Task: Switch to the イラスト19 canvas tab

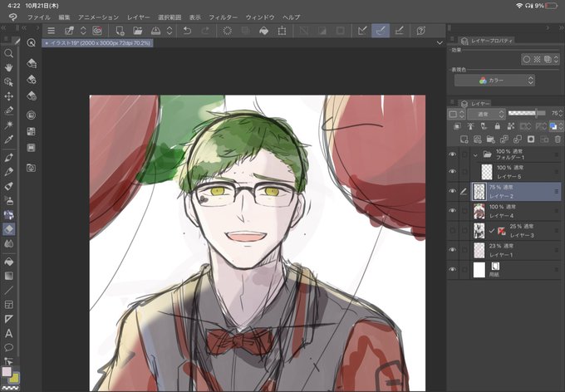Action: [x=98, y=43]
